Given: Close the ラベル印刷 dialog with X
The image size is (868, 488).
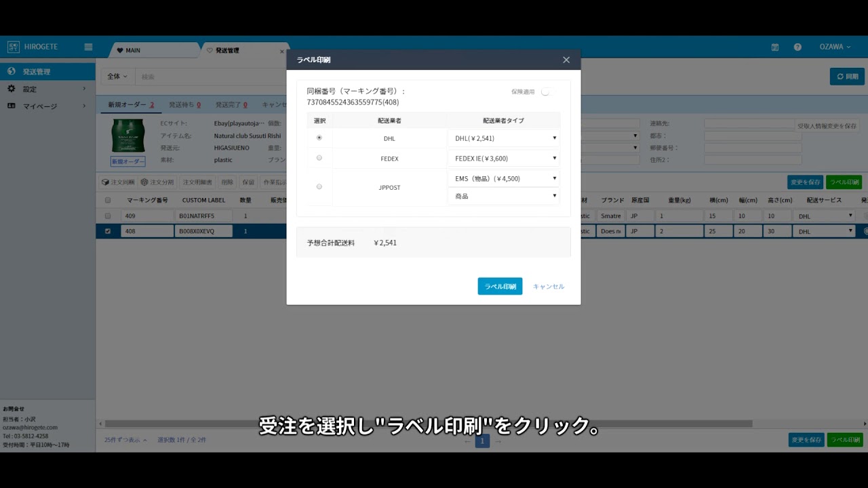Looking at the screenshot, I should (x=566, y=60).
